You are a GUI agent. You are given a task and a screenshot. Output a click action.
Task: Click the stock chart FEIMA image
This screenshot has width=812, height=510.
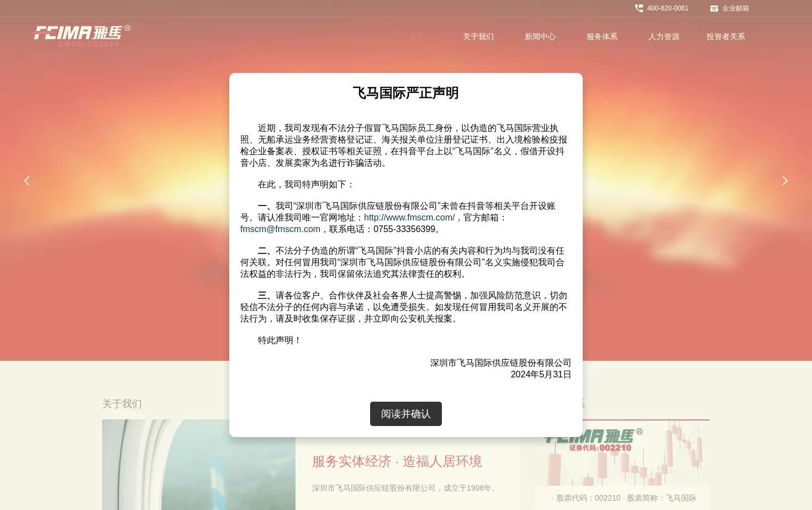pyautogui.click(x=623, y=453)
